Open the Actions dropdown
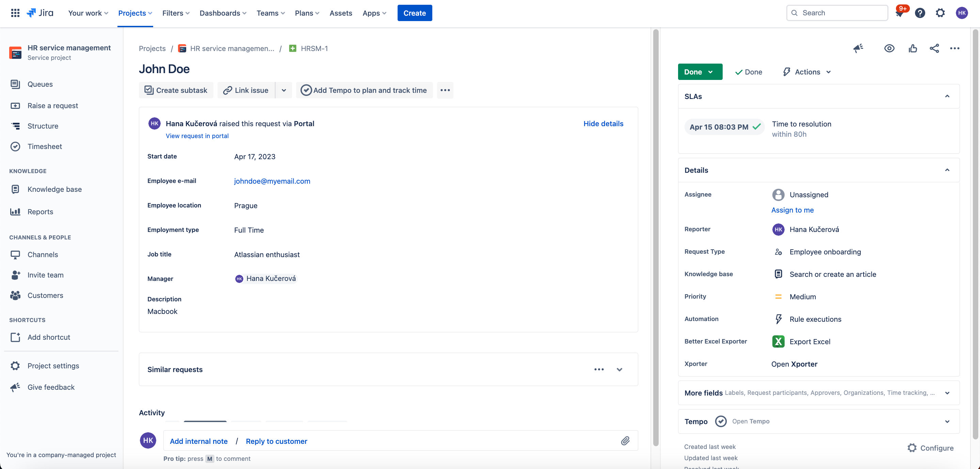980x469 pixels. click(806, 72)
